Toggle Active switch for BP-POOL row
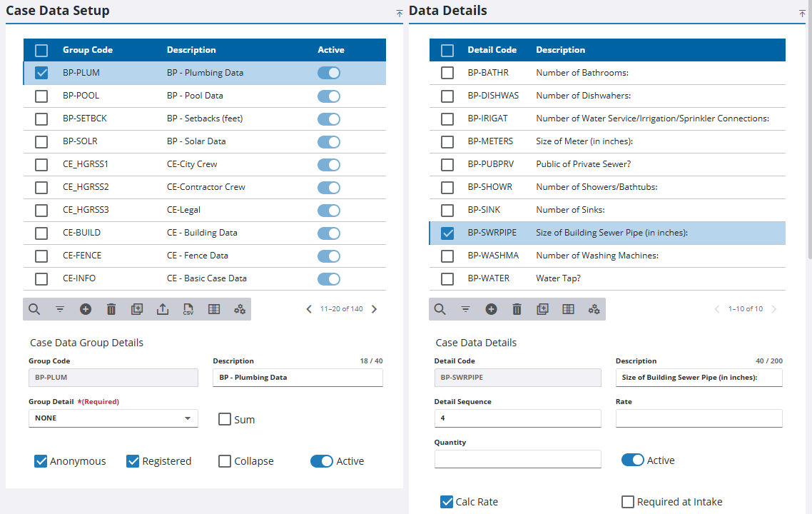The width and height of the screenshot is (812, 514). click(x=329, y=96)
